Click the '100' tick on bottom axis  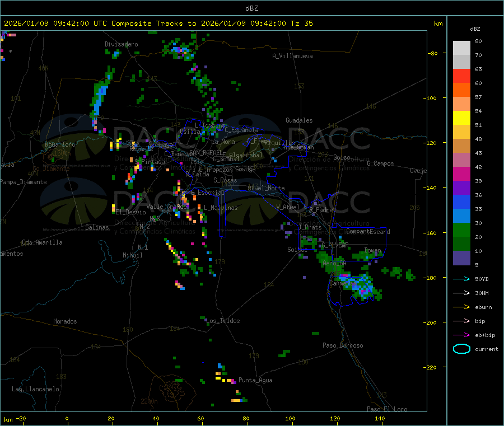[x=290, y=418]
